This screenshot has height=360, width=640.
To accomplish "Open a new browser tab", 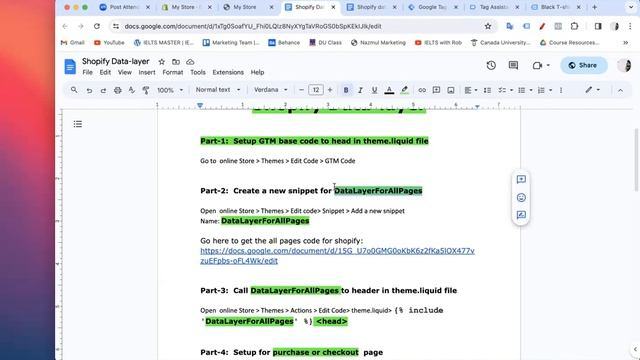I will (594, 7).
